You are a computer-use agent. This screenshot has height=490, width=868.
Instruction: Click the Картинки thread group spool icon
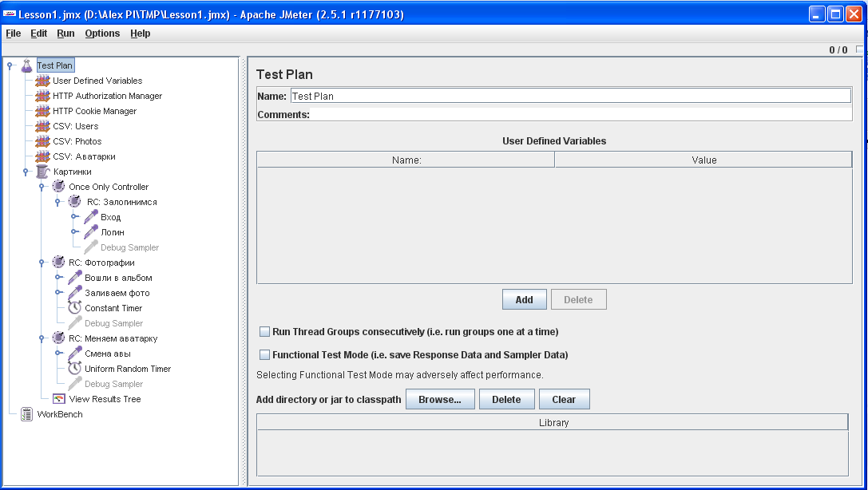click(x=42, y=172)
